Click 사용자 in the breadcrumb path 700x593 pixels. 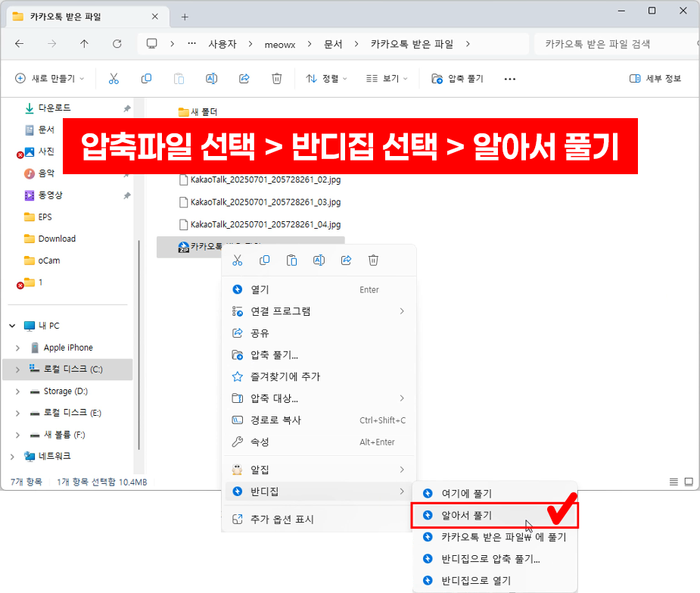(222, 44)
